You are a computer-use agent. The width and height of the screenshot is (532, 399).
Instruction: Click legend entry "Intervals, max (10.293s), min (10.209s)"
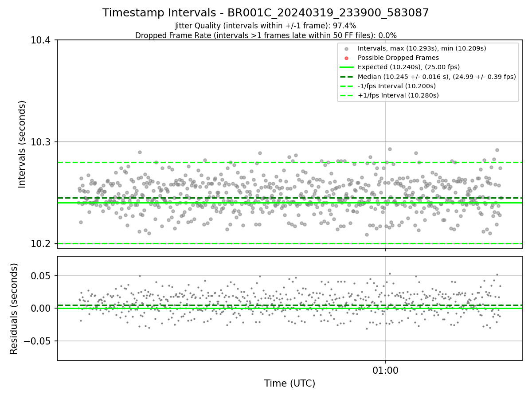tap(422, 48)
